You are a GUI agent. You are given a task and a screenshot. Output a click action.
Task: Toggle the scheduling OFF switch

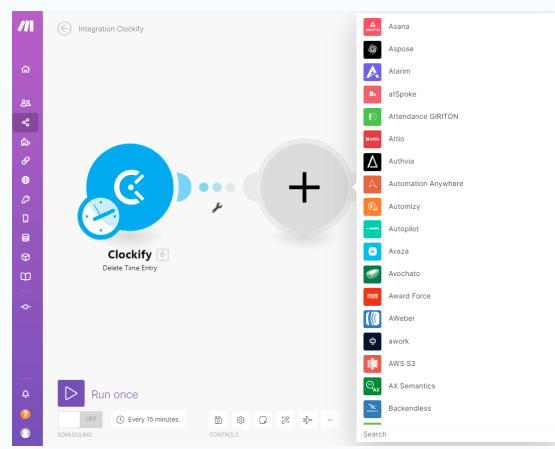pos(80,420)
